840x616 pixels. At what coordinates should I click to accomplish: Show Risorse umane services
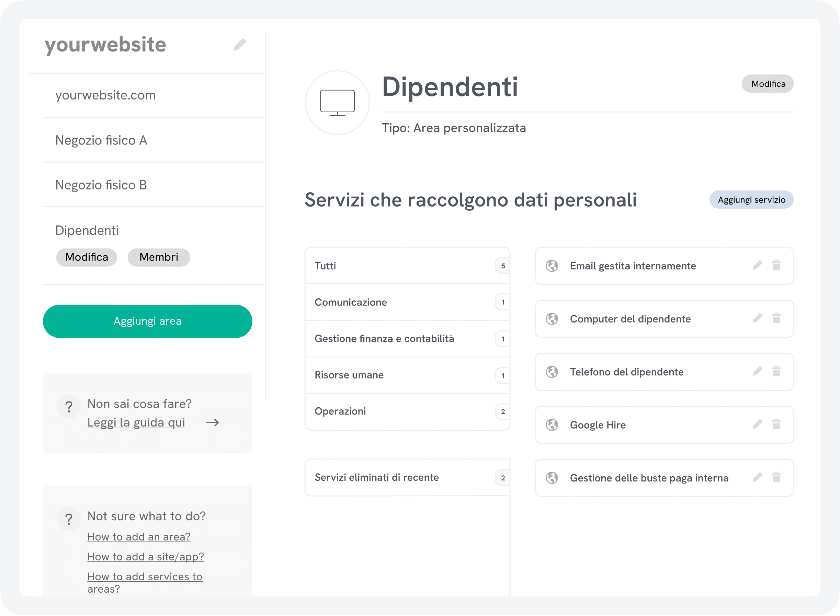(407, 375)
